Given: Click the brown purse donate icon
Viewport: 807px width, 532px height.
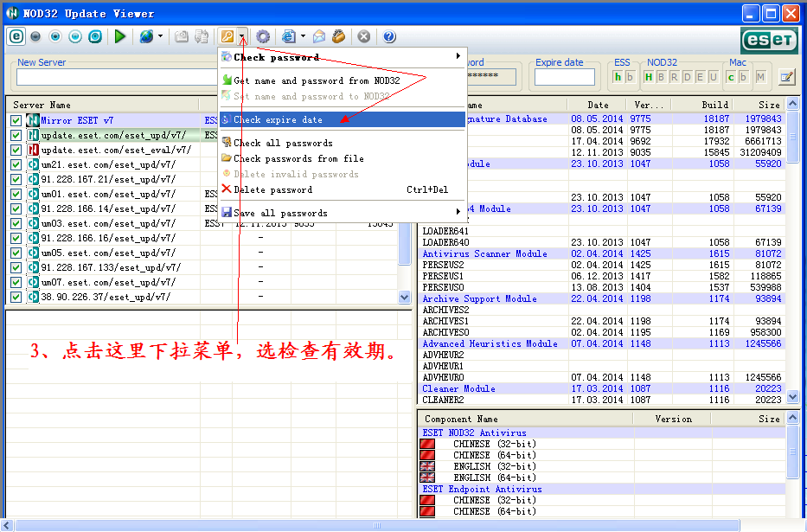Looking at the screenshot, I should point(339,36).
